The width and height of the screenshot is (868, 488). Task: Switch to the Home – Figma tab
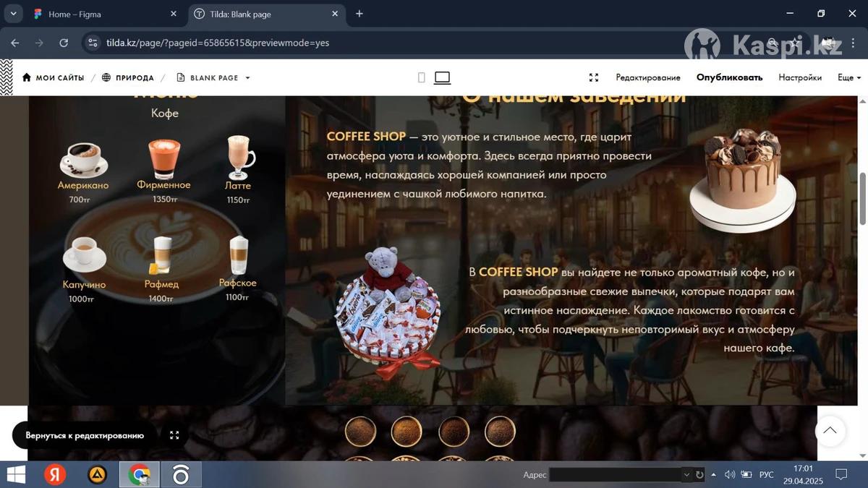(103, 14)
